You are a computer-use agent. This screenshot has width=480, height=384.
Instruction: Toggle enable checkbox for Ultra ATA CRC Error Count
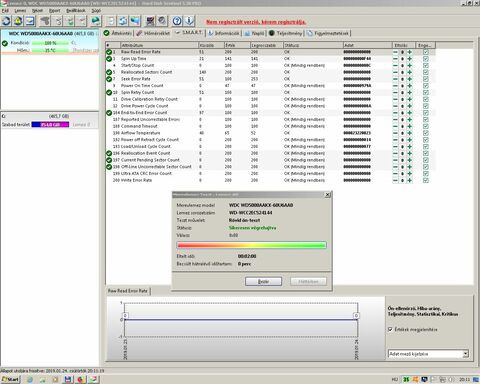tap(426, 174)
